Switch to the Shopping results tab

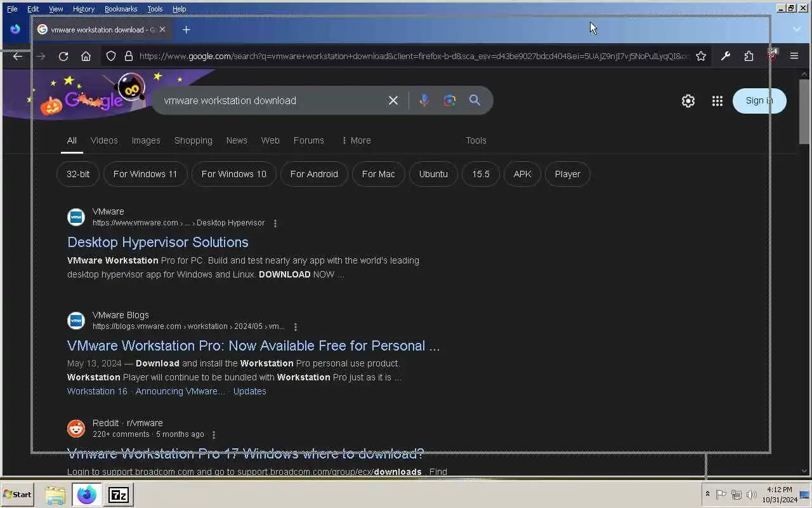click(x=193, y=140)
